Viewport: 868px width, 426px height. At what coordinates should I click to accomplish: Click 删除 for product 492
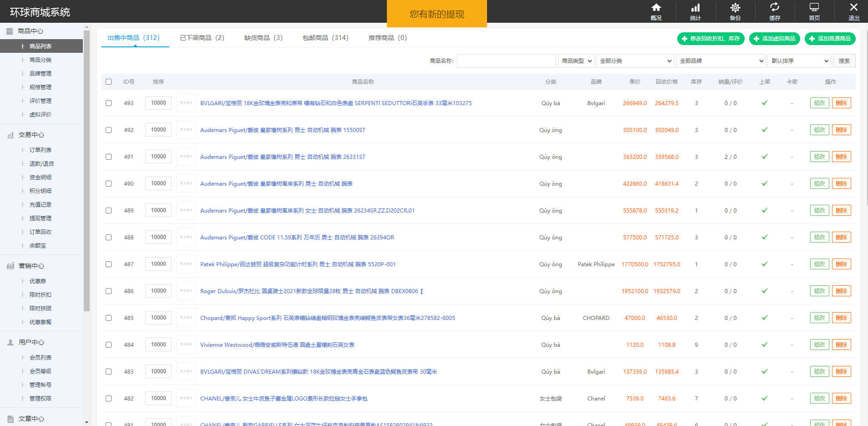click(x=841, y=130)
